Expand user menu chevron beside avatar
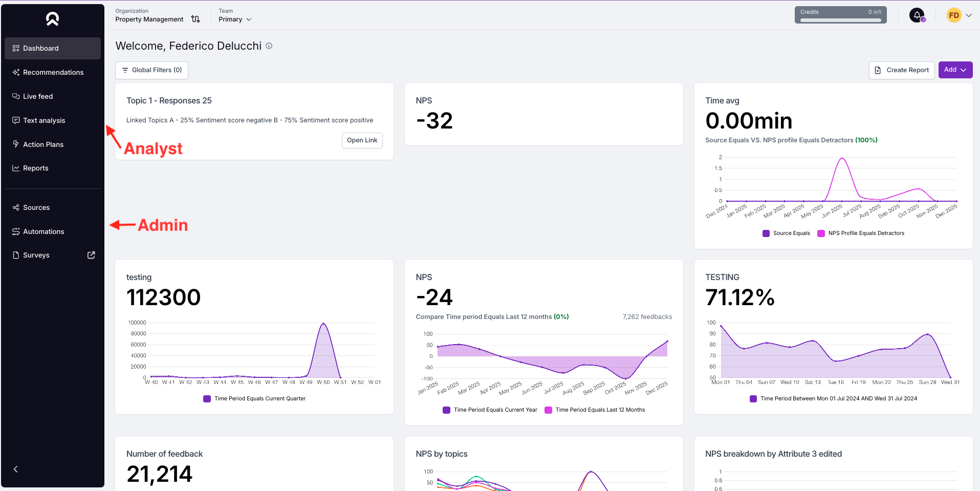 click(969, 15)
